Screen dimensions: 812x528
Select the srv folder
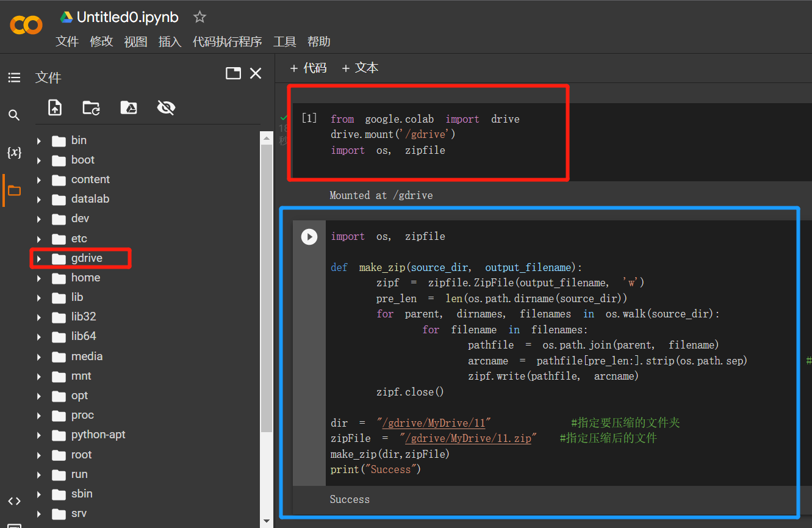(79, 513)
